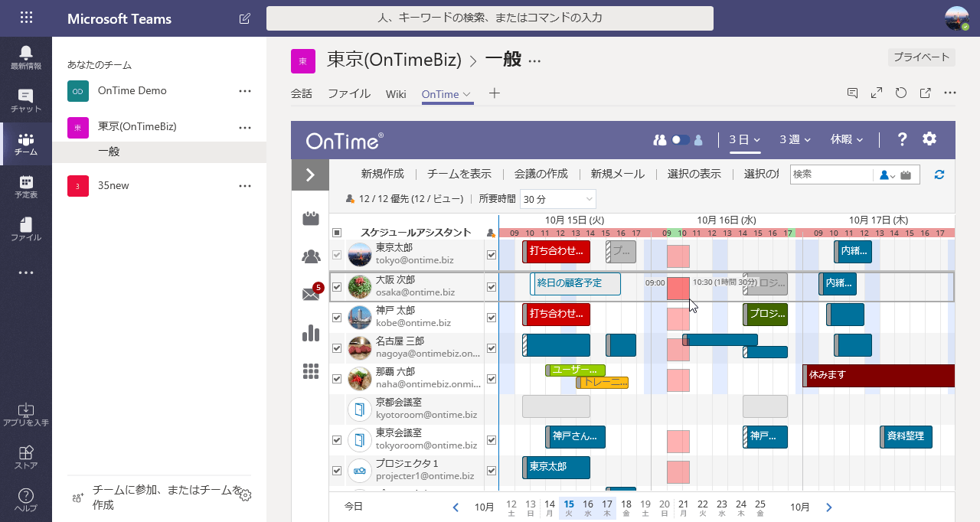
Task: Open user profile avatar
Action: pyautogui.click(x=957, y=18)
